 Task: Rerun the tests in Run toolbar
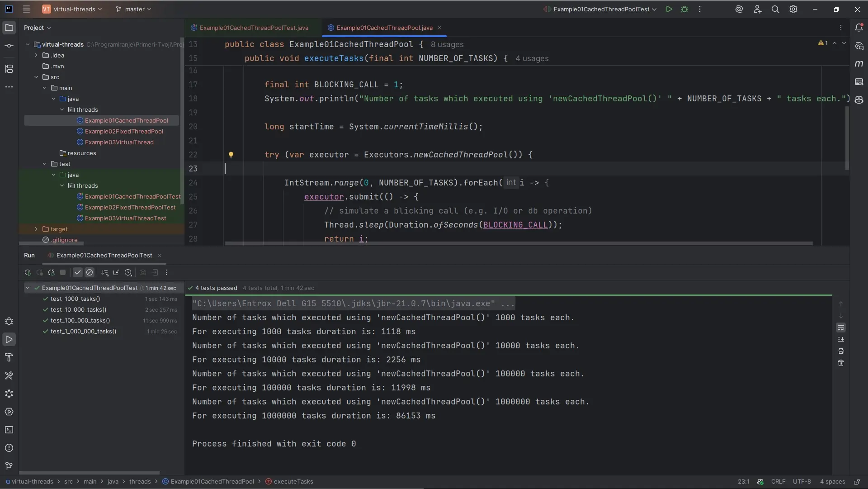click(28, 273)
